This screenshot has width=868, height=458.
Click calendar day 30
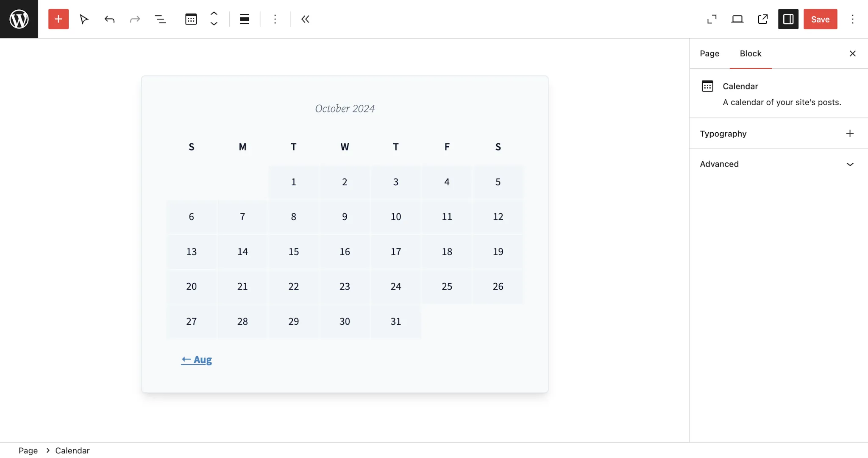point(345,321)
